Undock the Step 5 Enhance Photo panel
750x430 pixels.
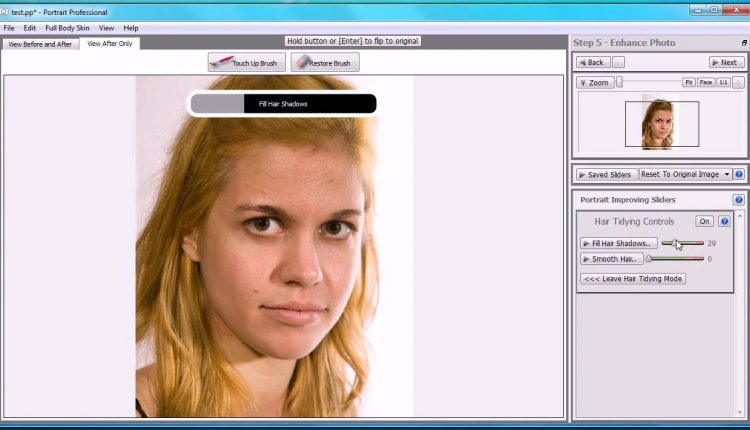coord(744,43)
